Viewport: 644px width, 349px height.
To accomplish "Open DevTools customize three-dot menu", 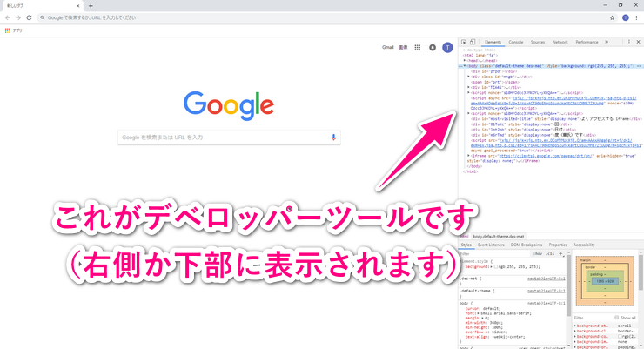I will click(629, 42).
